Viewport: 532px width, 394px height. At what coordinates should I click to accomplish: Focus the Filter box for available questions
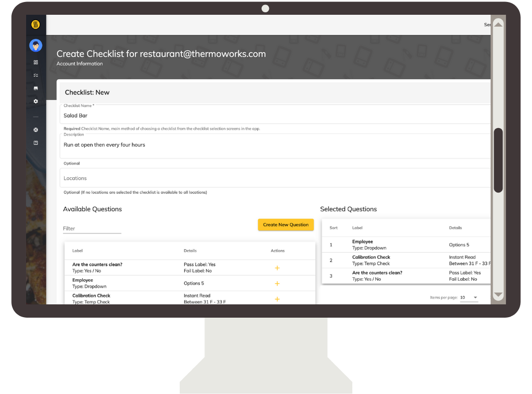pos(92,229)
